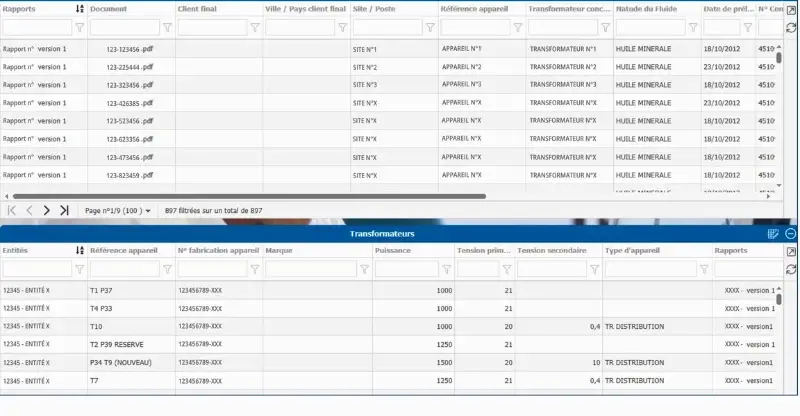
Task: Open Transformateurs panel column settings icon
Action: pyautogui.click(x=773, y=234)
